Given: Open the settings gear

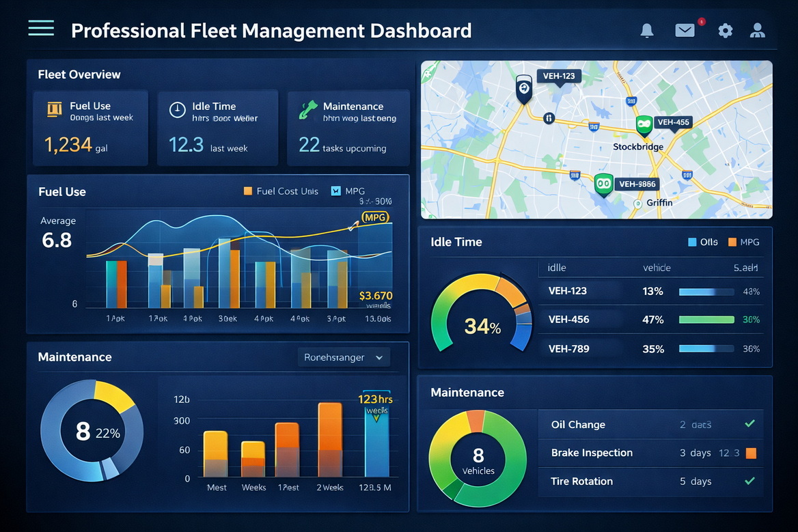Looking at the screenshot, I should [x=725, y=30].
